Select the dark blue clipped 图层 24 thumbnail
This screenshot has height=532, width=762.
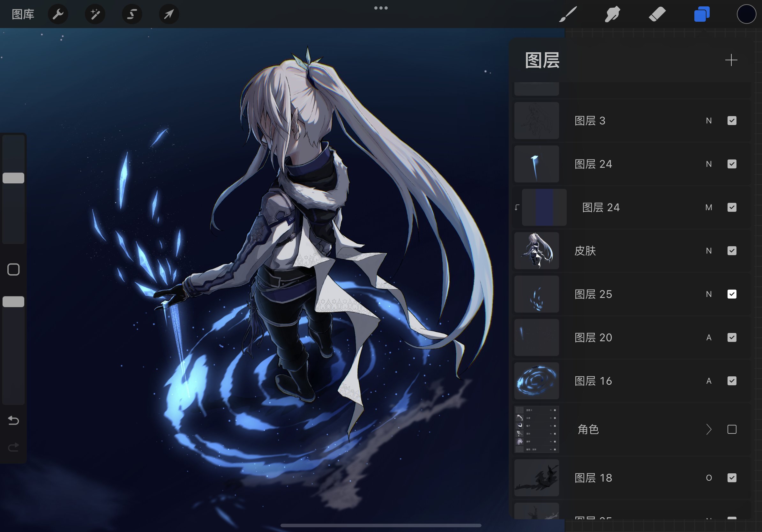point(544,207)
